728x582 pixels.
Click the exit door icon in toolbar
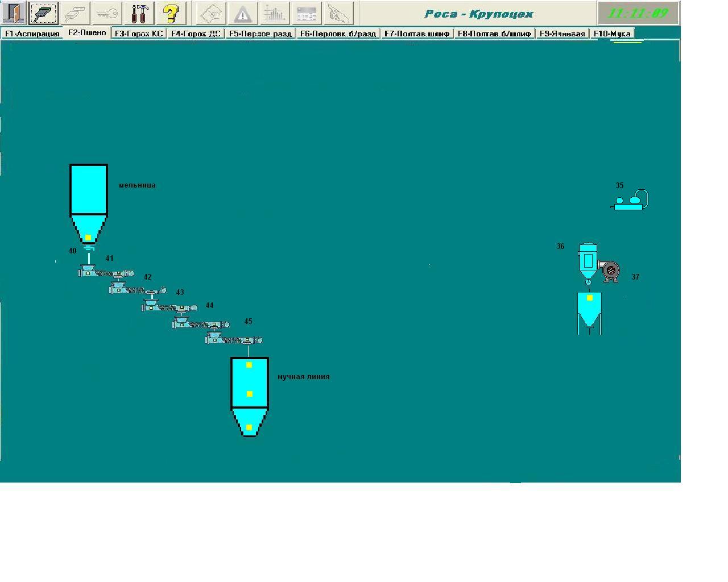13,13
